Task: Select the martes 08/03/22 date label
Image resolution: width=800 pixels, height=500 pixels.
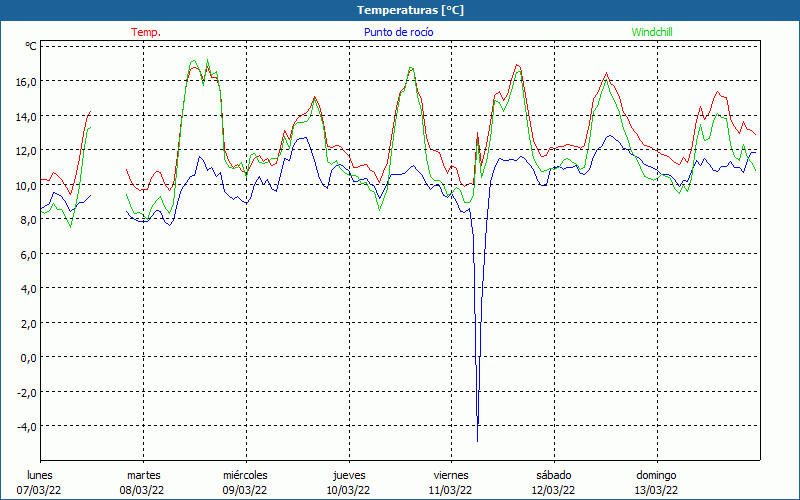Action: click(143, 482)
